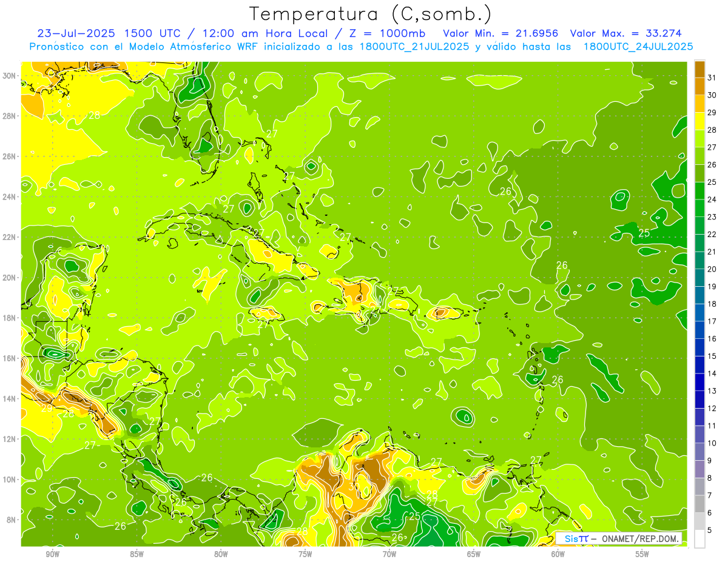Click the 29 contour label near 14N
Viewport: 728px width, 562px height.
click(47, 409)
